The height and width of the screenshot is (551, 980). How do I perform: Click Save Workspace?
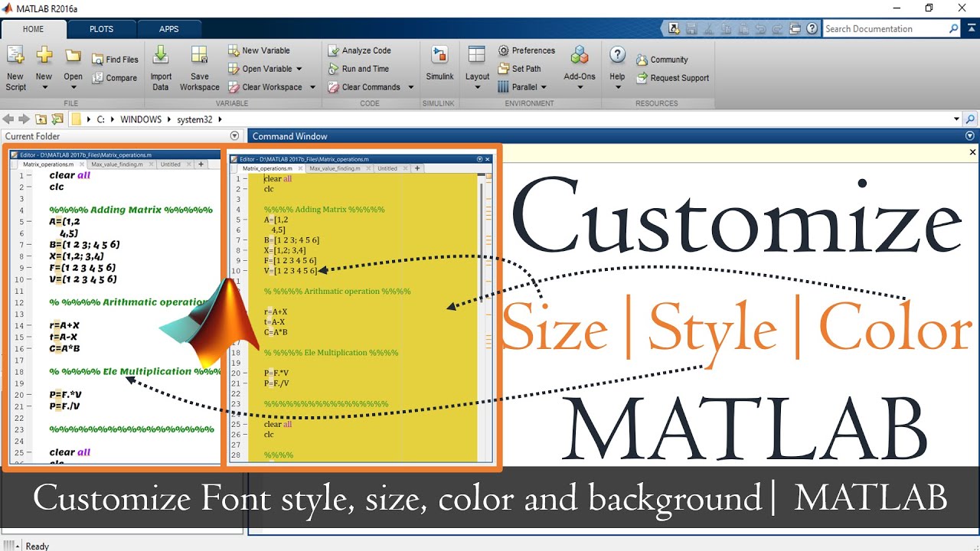point(200,67)
